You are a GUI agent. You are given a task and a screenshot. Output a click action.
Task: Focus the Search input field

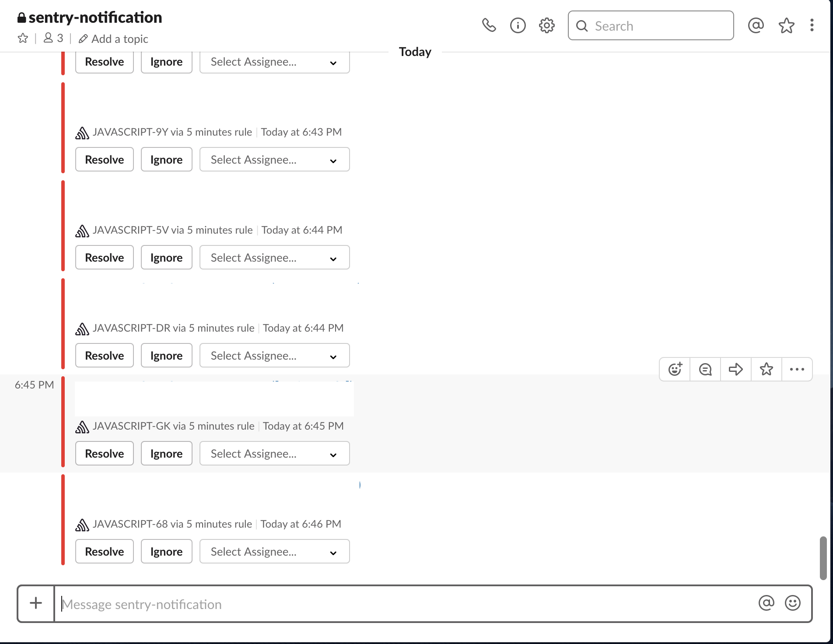[651, 26]
